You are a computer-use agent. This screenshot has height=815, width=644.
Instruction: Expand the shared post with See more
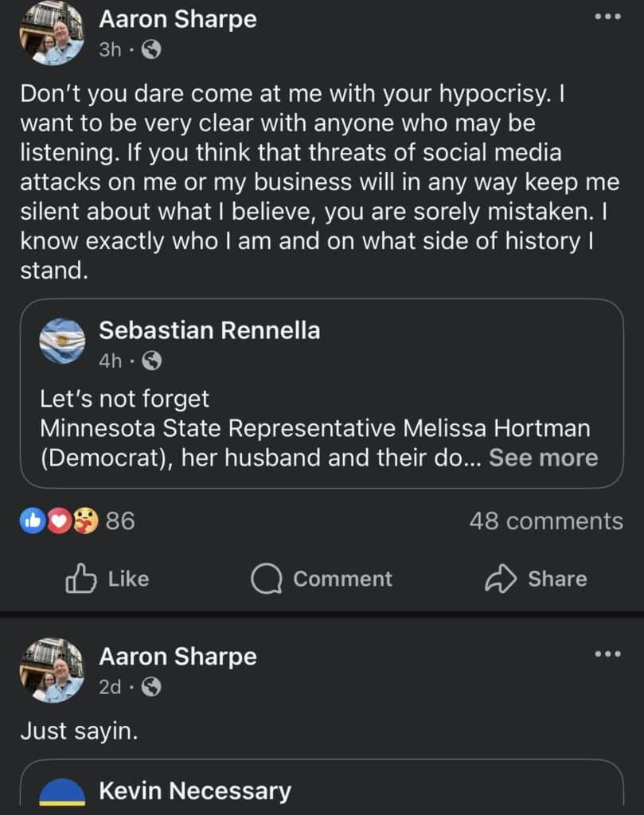[543, 458]
